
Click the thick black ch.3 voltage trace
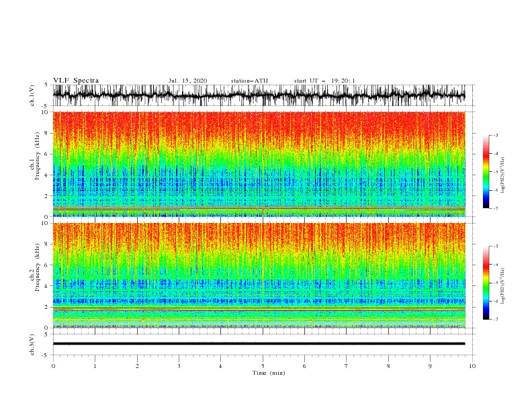point(259,344)
